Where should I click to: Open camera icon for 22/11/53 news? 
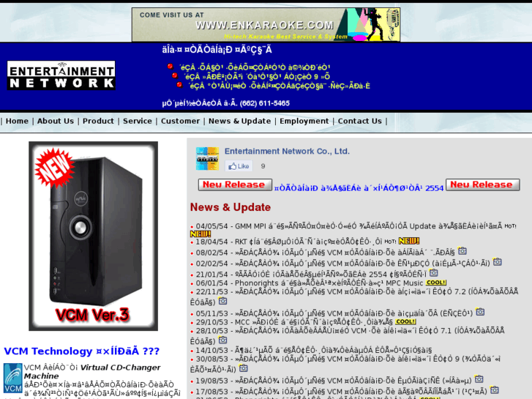point(222,301)
